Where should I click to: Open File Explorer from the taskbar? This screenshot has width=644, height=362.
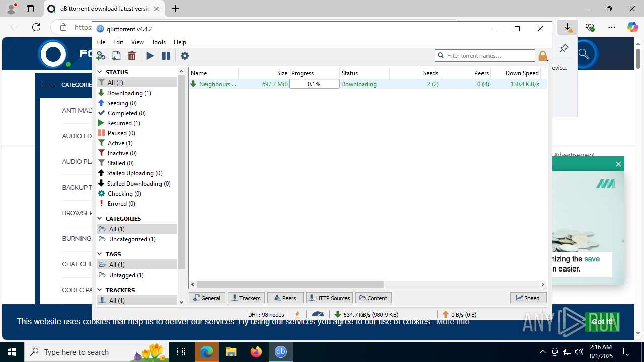(231, 352)
